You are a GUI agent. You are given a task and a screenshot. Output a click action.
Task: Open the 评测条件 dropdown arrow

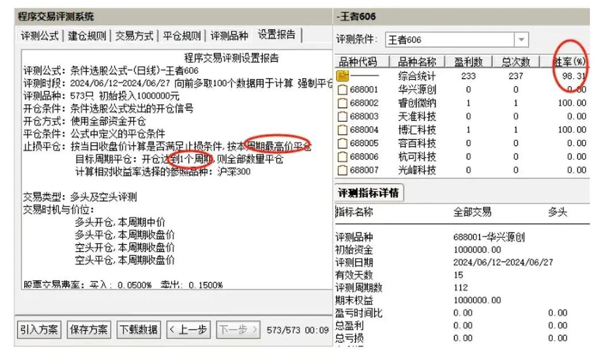(x=521, y=40)
